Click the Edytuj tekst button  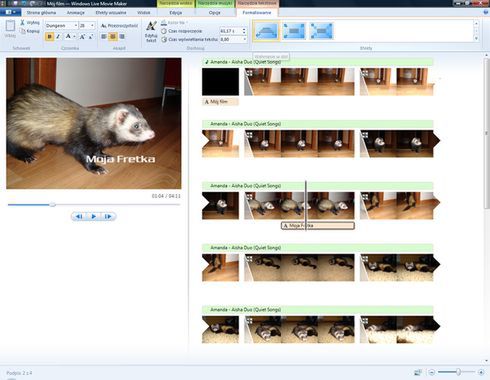(x=151, y=32)
